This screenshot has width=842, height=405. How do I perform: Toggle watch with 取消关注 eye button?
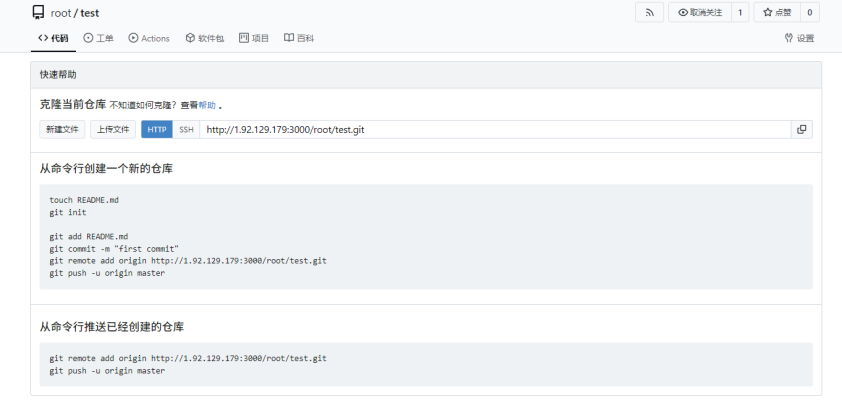pyautogui.click(x=700, y=12)
